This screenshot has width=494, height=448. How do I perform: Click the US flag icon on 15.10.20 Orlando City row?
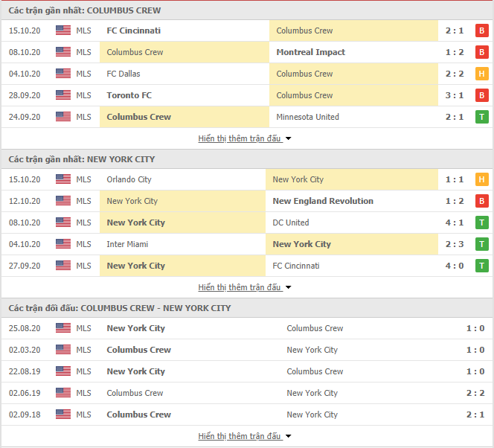click(63, 179)
